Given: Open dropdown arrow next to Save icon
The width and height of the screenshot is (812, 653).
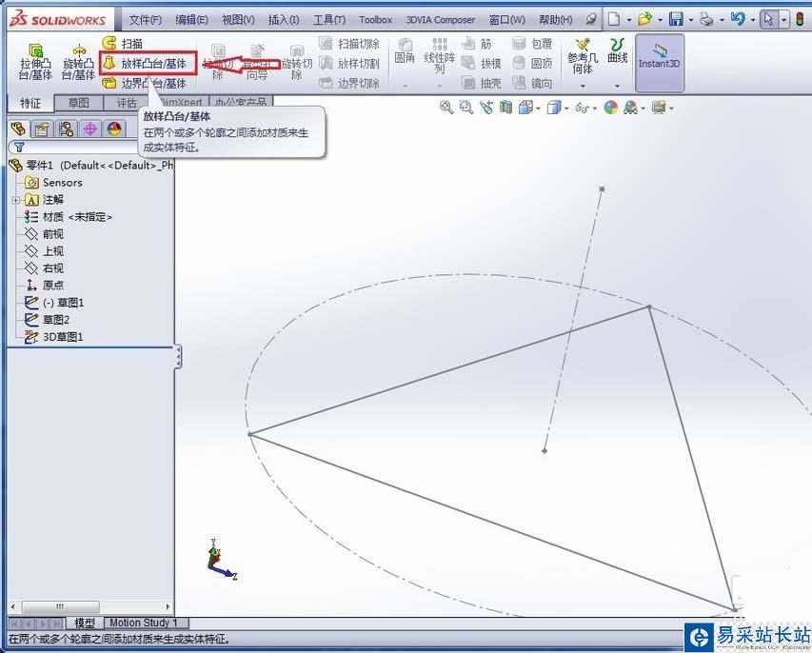Looking at the screenshot, I should 691,20.
